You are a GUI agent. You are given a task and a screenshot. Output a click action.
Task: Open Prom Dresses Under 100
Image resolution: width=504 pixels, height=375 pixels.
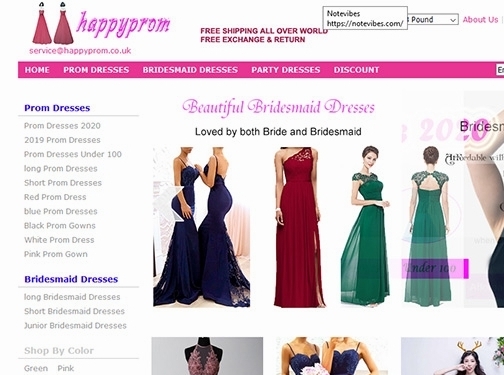click(x=73, y=154)
